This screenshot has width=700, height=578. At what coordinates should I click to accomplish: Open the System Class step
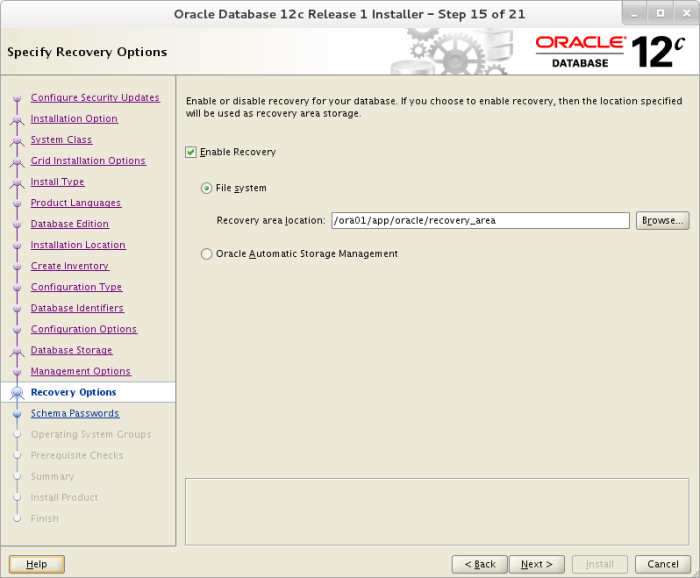click(61, 140)
